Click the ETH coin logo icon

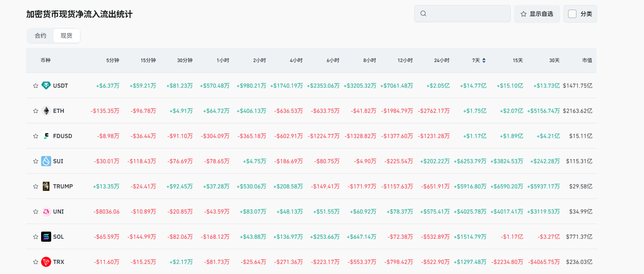coord(46,111)
